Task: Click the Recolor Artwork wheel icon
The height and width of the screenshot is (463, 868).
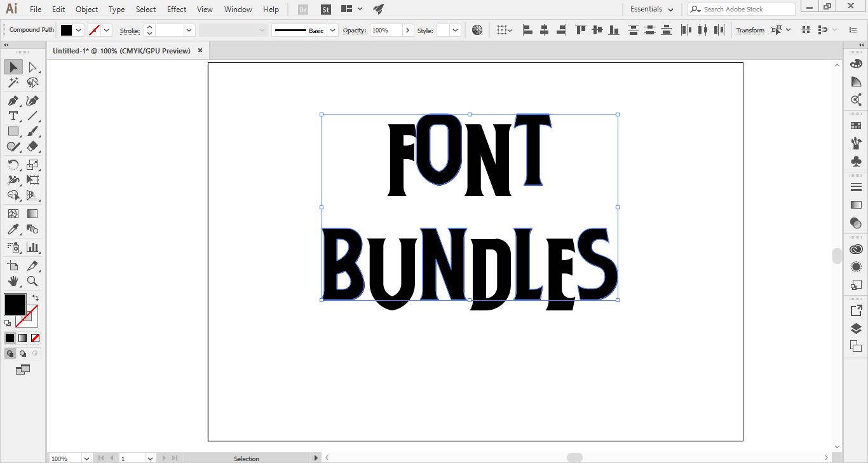Action: (477, 30)
